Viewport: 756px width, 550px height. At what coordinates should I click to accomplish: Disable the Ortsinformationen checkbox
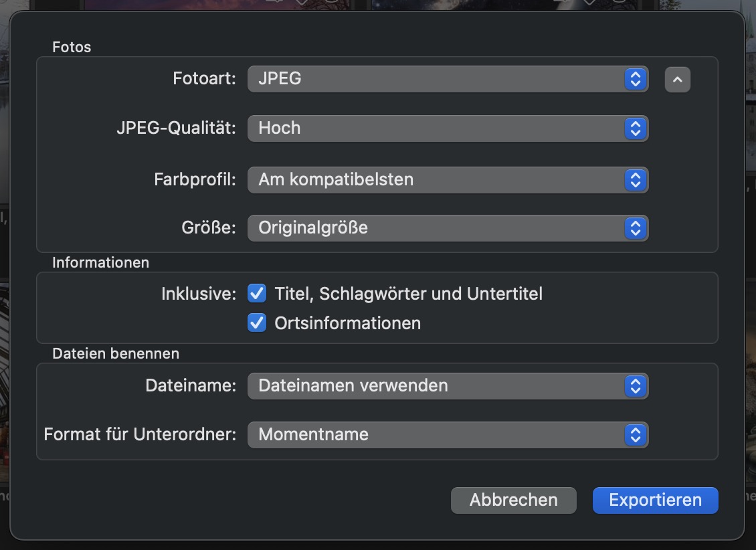click(x=257, y=323)
